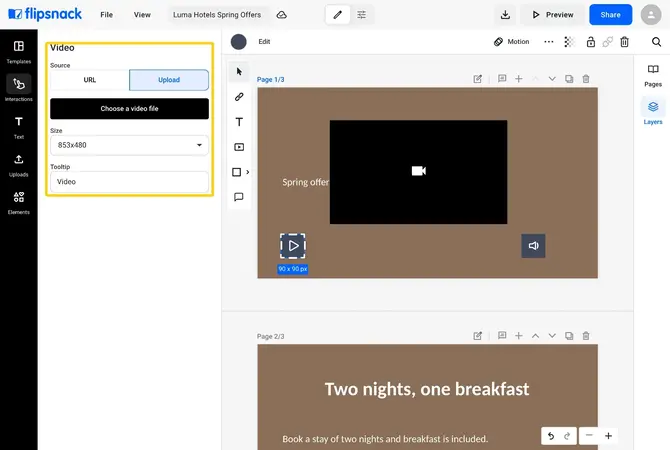Open the more options ellipsis menu

[549, 41]
